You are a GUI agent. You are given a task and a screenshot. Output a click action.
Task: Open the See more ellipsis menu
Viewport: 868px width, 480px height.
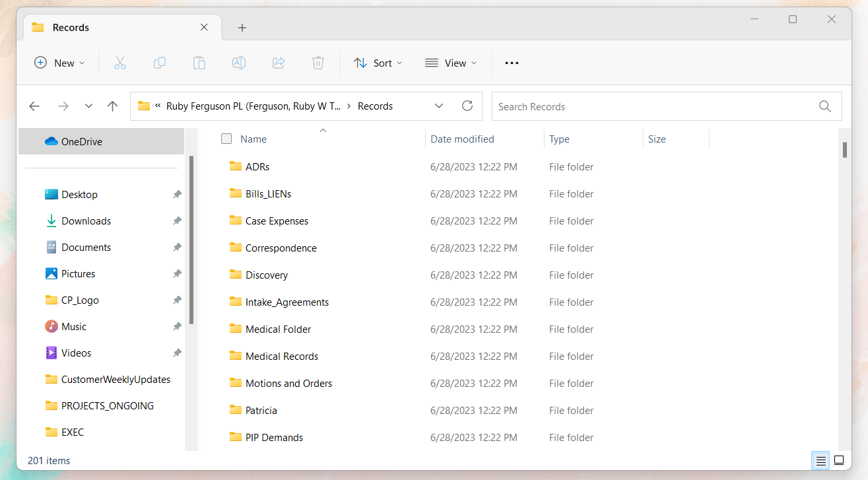(x=512, y=63)
